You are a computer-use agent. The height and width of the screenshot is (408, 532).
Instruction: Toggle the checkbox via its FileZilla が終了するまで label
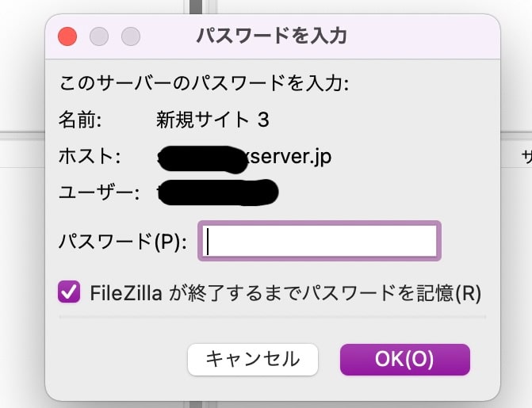click(x=285, y=292)
